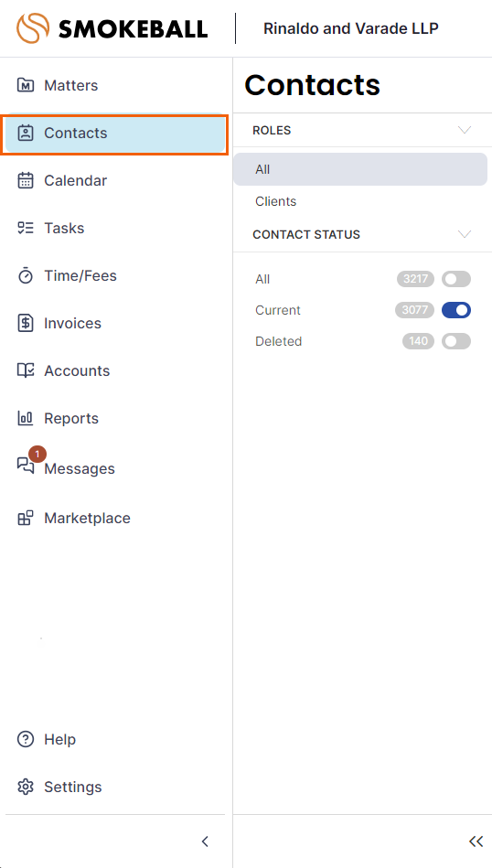Collapse the ROLES section chevron
Viewport: 492px width, 868px height.
coord(465,130)
